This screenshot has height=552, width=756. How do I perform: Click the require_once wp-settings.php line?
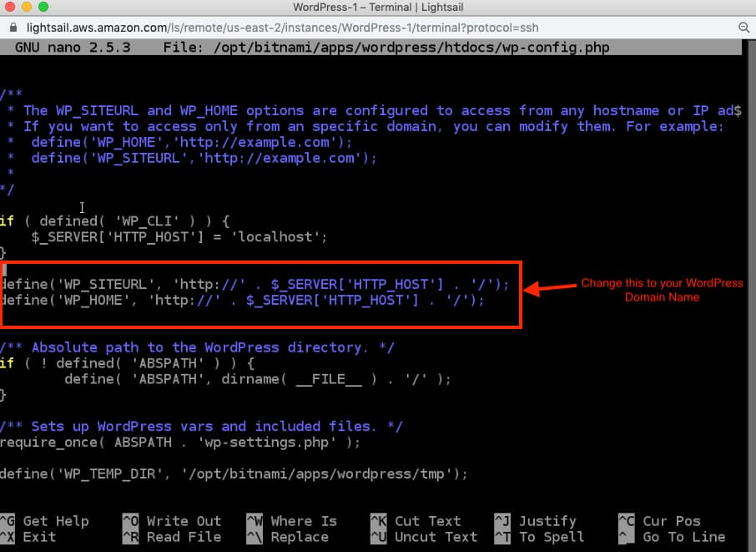click(180, 443)
